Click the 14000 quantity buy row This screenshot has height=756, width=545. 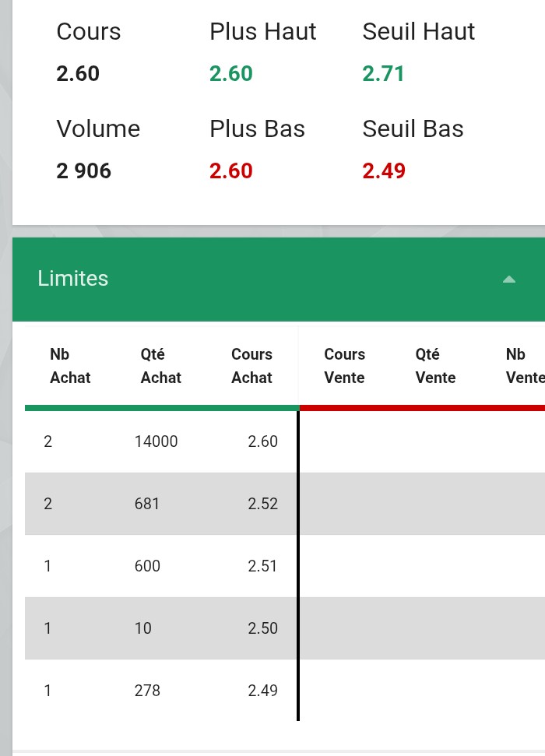(x=161, y=441)
